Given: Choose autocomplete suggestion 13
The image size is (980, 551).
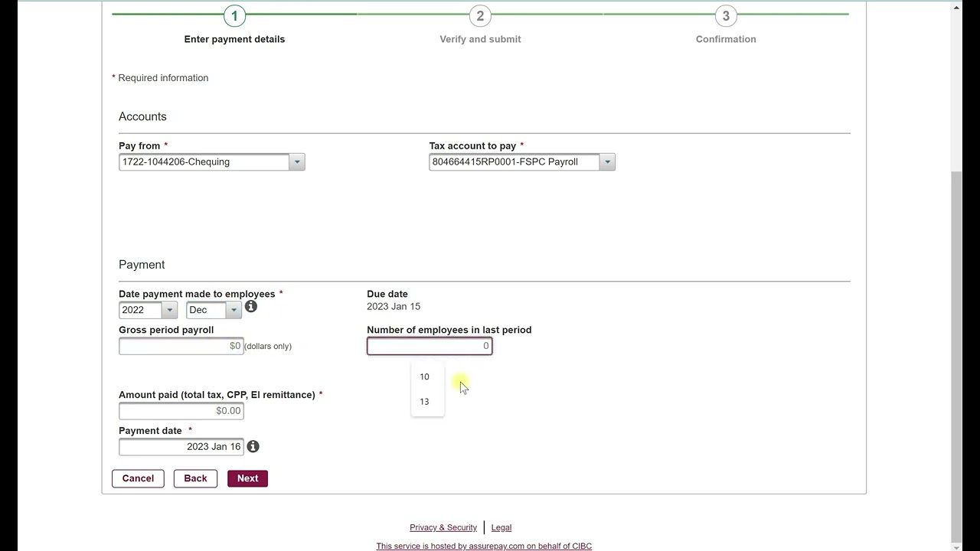Looking at the screenshot, I should (427, 402).
